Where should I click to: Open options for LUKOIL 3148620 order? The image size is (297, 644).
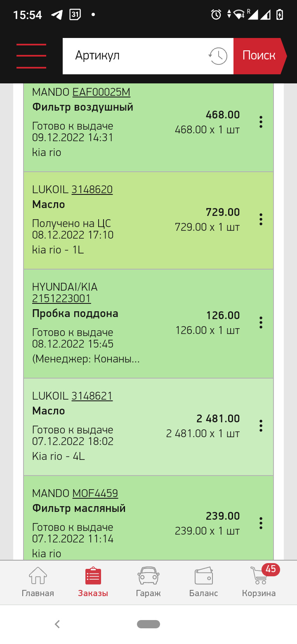261,219
